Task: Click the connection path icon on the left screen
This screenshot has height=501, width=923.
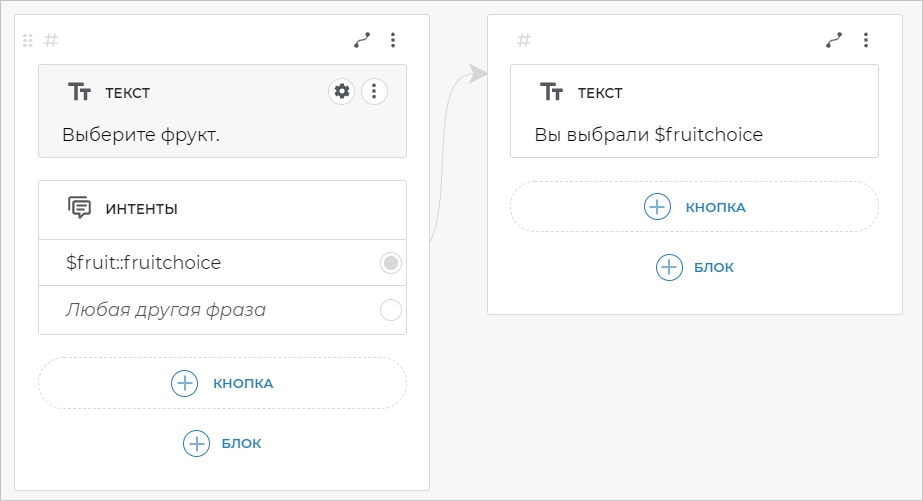Action: 362,40
